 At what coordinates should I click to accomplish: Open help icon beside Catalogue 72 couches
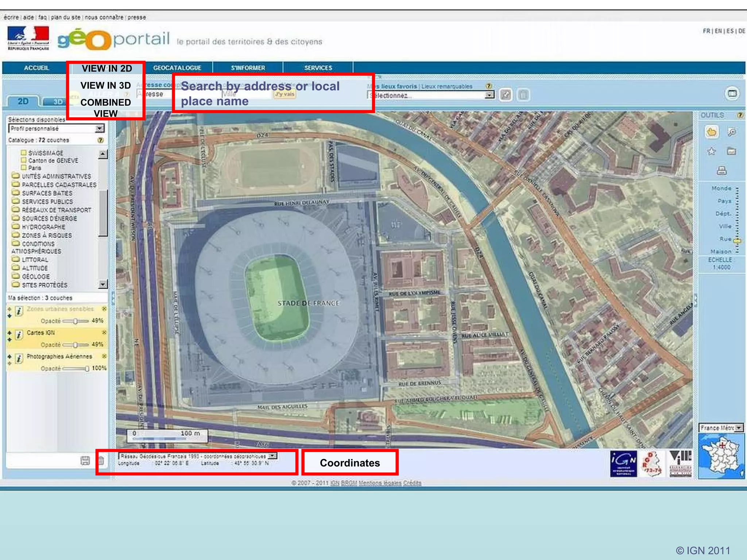(x=100, y=140)
